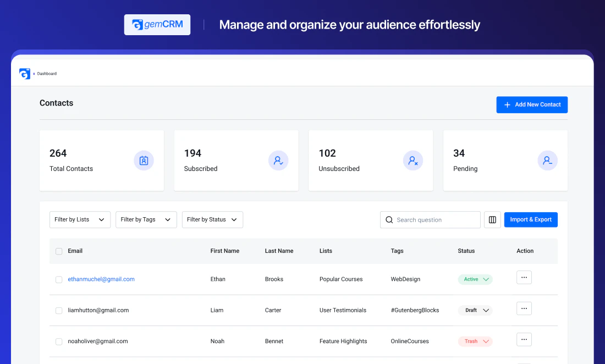Tick the checkbox for liamhutton@gmail.com
The height and width of the screenshot is (364, 605).
(x=59, y=311)
